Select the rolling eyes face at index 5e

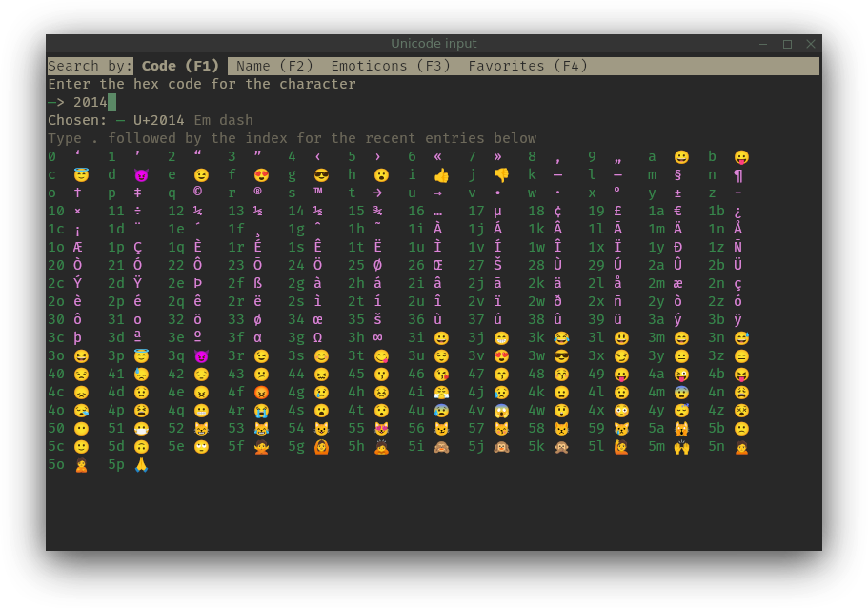click(x=201, y=447)
